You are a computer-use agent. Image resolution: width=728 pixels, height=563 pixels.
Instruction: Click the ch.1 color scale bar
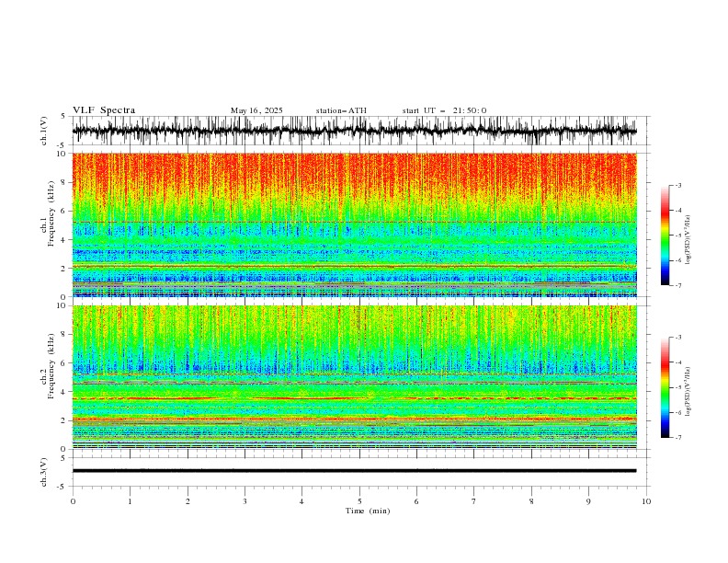665,236
